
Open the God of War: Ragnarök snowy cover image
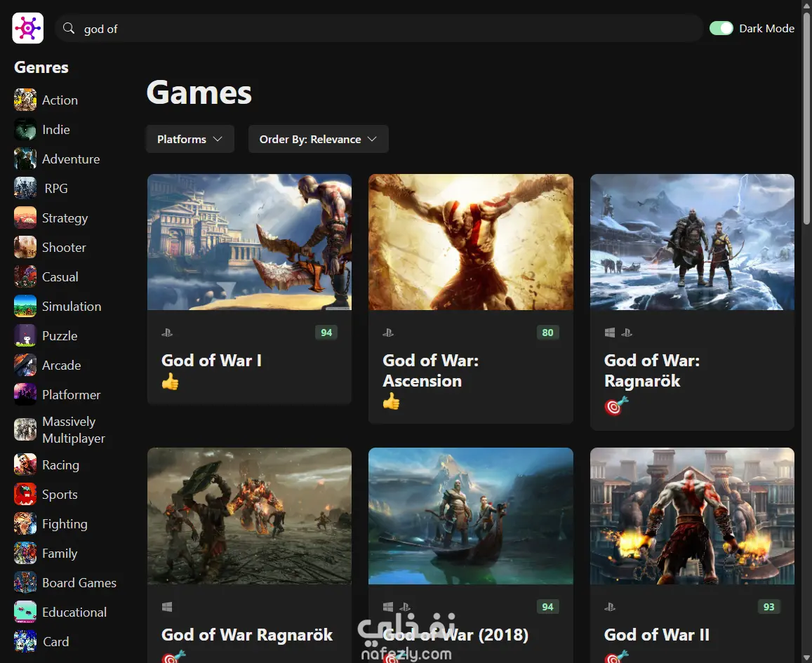(x=693, y=242)
